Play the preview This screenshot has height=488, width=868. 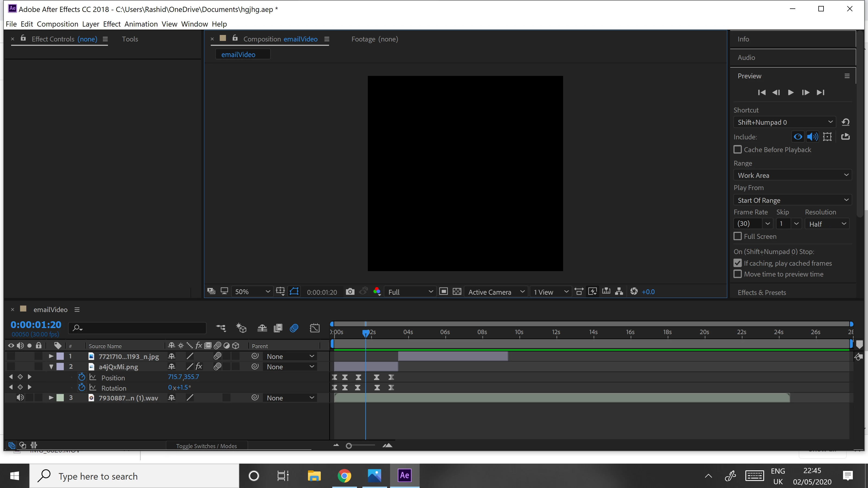click(790, 92)
